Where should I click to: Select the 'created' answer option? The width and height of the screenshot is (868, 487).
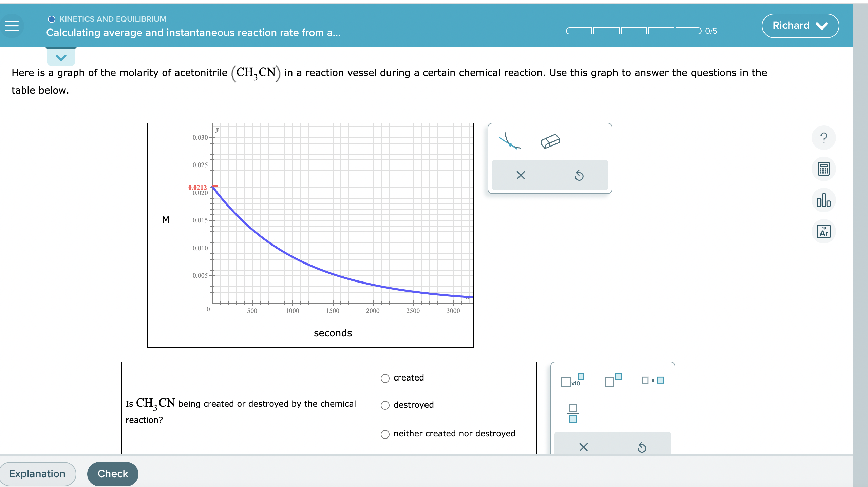point(385,378)
